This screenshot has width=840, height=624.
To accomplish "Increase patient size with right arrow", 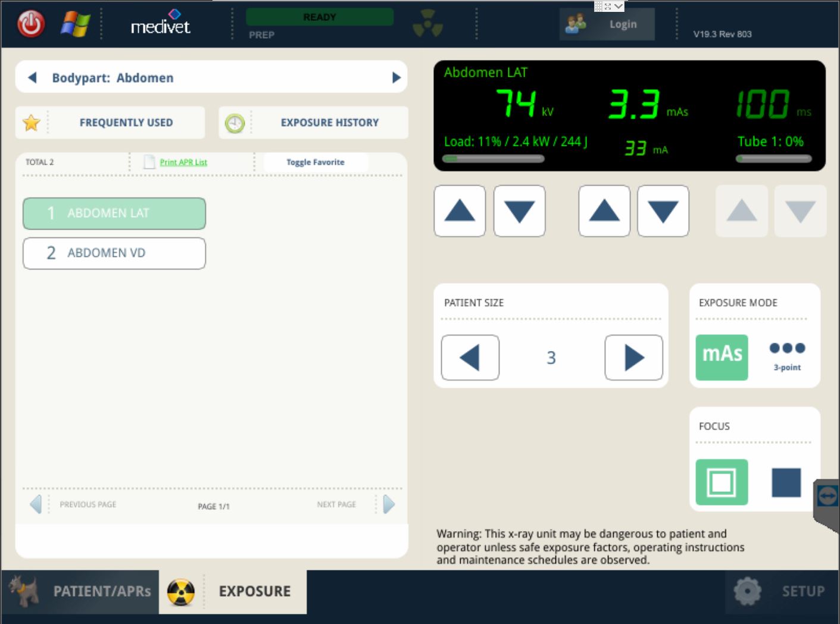I will coord(633,358).
